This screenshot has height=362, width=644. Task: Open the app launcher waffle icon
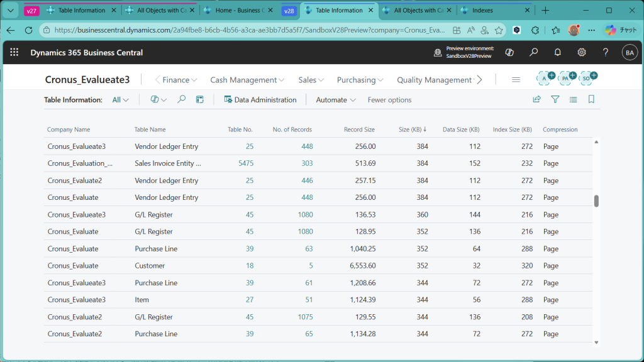[x=14, y=53]
